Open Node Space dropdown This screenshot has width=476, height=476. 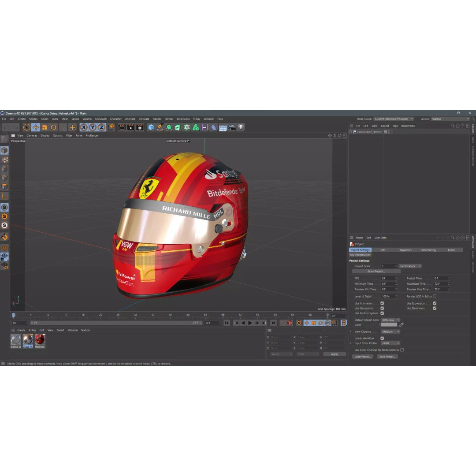pos(394,119)
